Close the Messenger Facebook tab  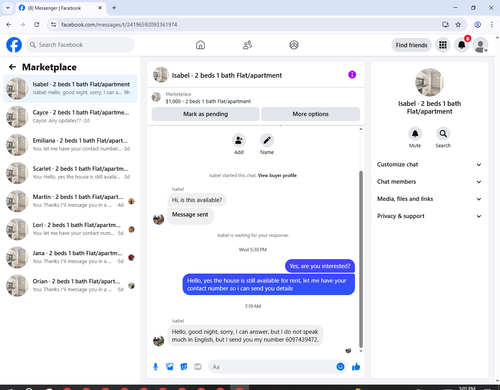click(100, 8)
